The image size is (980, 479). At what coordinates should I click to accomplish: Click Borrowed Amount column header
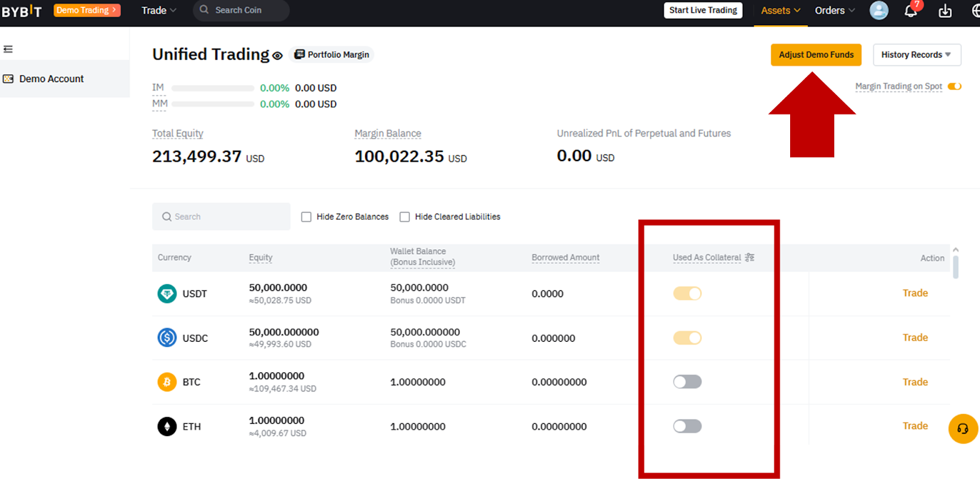pyautogui.click(x=565, y=258)
